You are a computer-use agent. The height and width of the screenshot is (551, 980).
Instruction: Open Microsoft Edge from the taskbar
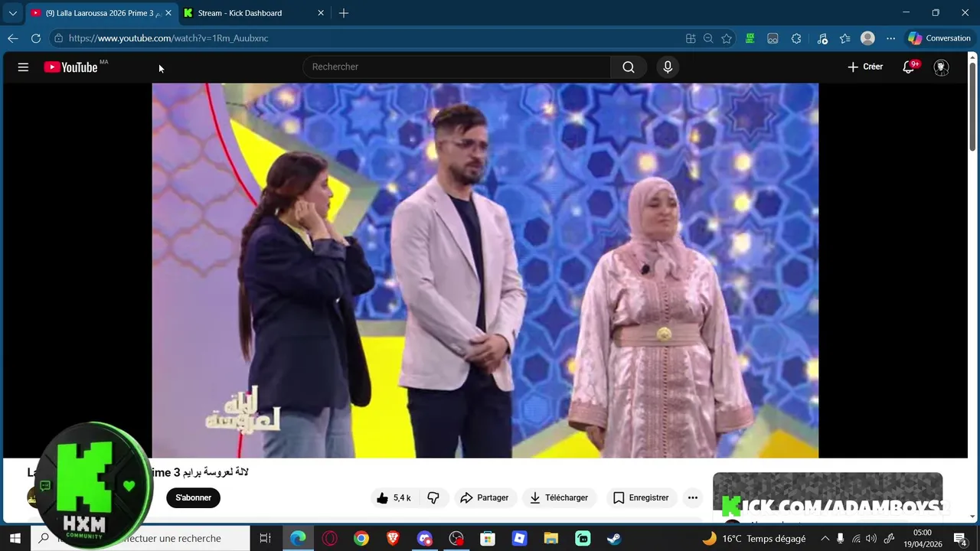pyautogui.click(x=298, y=538)
